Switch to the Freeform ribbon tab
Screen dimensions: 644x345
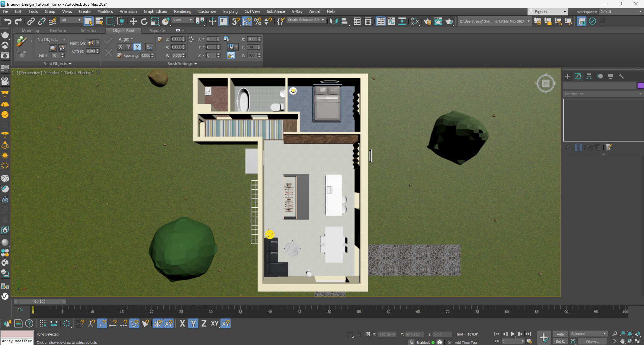[x=58, y=31]
